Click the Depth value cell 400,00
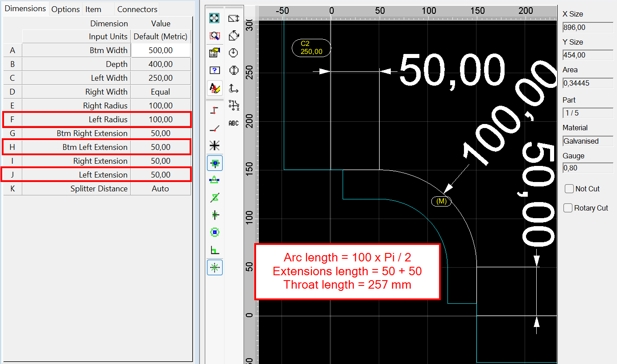Viewport: 617px width, 364px height. pos(161,64)
